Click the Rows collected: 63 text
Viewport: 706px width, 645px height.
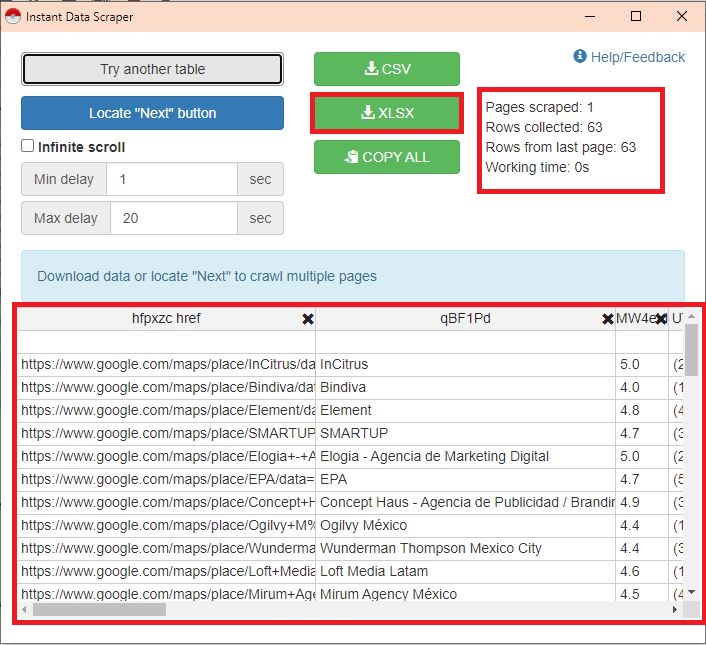pos(544,127)
